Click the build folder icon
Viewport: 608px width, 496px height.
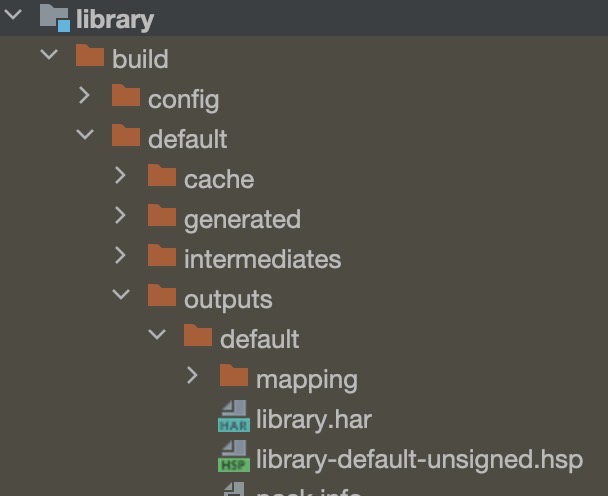(x=90, y=55)
